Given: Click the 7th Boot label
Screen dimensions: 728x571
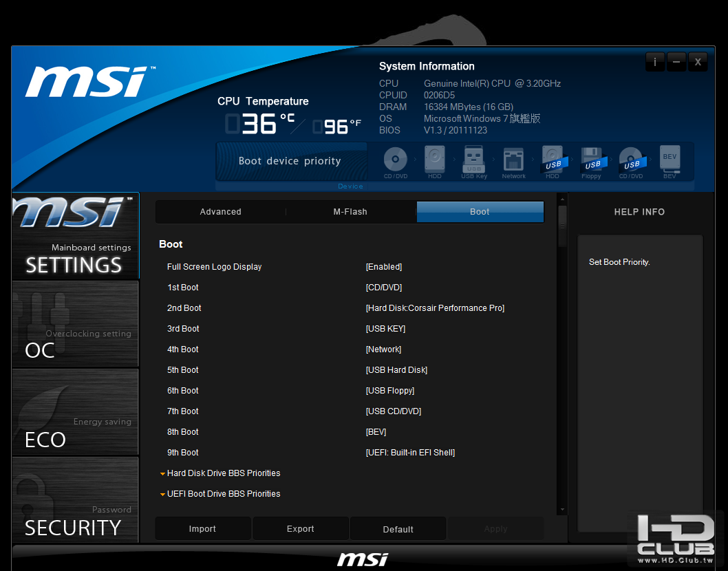Looking at the screenshot, I should point(182,411).
